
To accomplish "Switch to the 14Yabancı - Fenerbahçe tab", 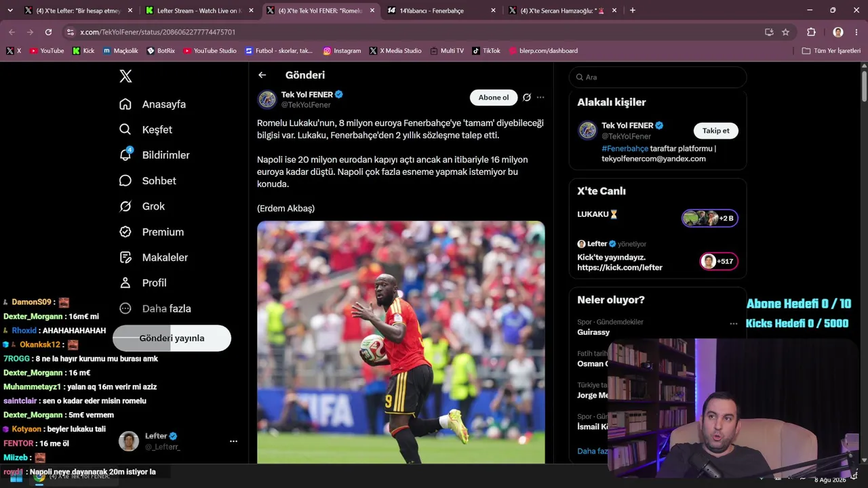I will (x=440, y=10).
